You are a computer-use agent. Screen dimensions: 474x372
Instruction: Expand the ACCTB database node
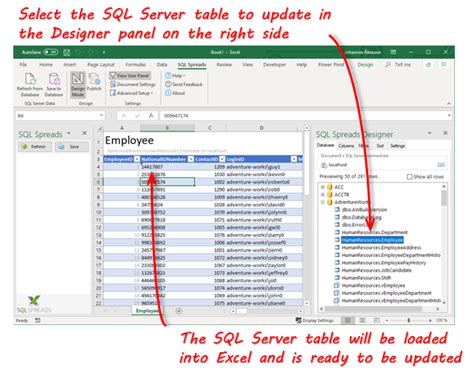[x=323, y=194]
